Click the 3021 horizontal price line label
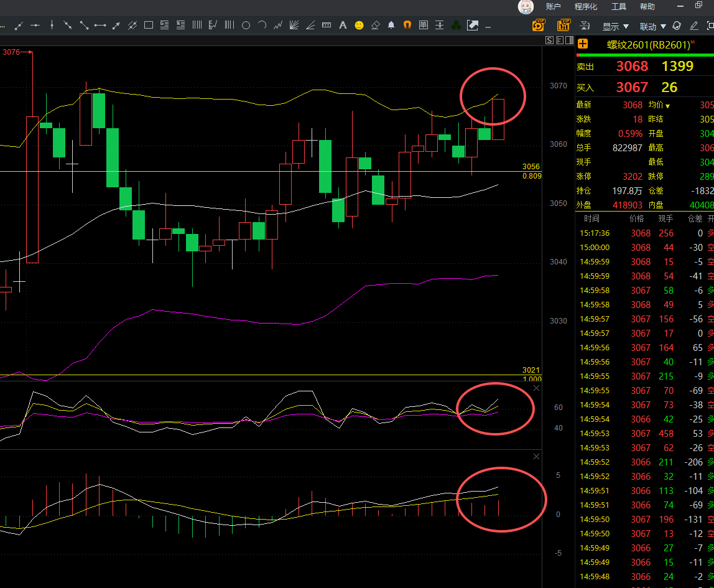The width and height of the screenshot is (714, 588). 531,370
